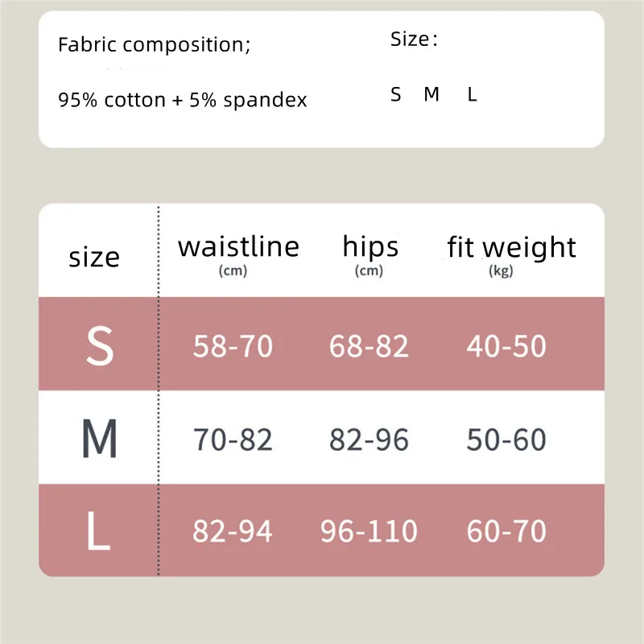644x644 pixels.
Task: Click the 96-110 hips cell
Action: click(x=369, y=531)
